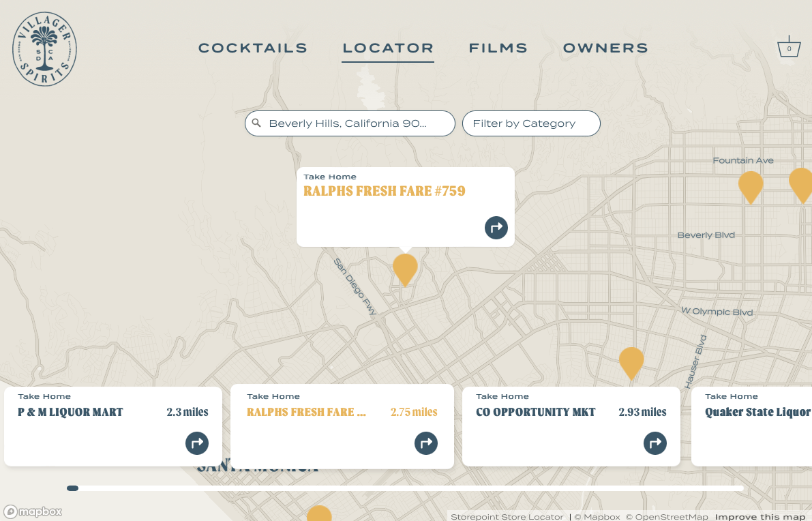This screenshot has height=521, width=812.
Task: Click the W Olympic Blvd map label
Action: click(x=717, y=312)
